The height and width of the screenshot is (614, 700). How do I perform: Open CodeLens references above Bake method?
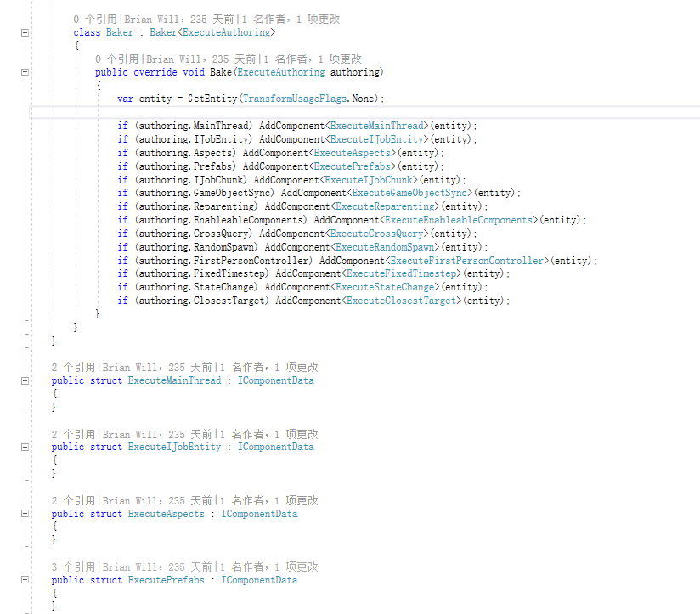point(117,59)
